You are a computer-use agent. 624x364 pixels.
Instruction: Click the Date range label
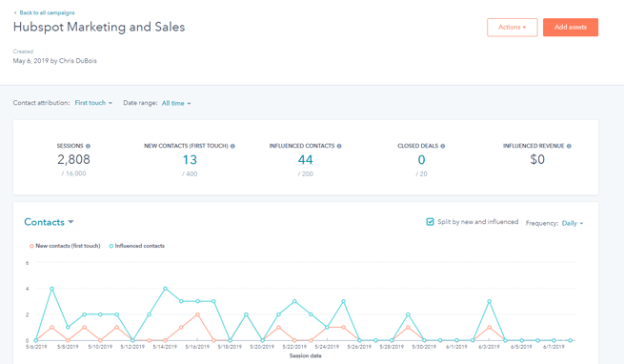click(140, 103)
